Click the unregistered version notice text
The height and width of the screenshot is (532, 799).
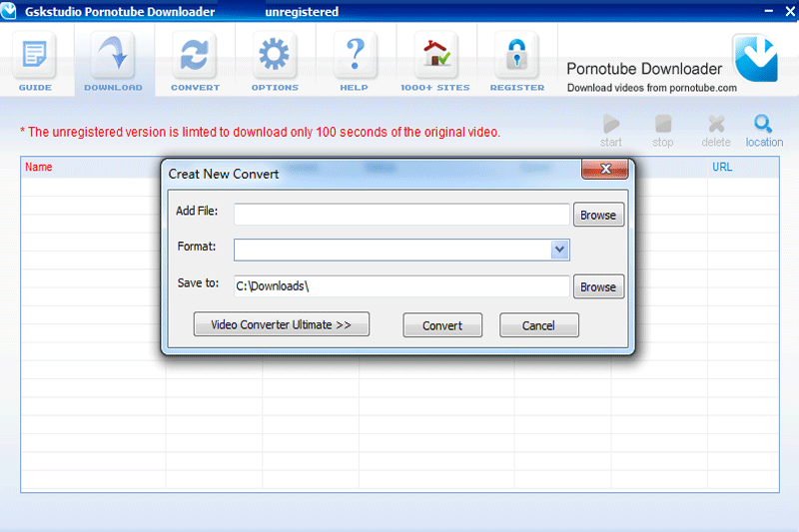pos(260,132)
